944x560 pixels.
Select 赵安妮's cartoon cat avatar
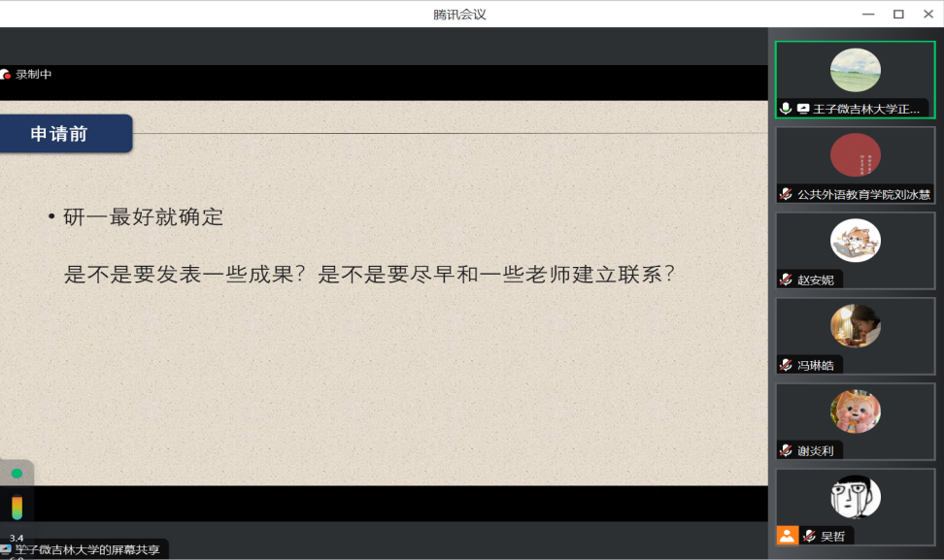coord(855,241)
